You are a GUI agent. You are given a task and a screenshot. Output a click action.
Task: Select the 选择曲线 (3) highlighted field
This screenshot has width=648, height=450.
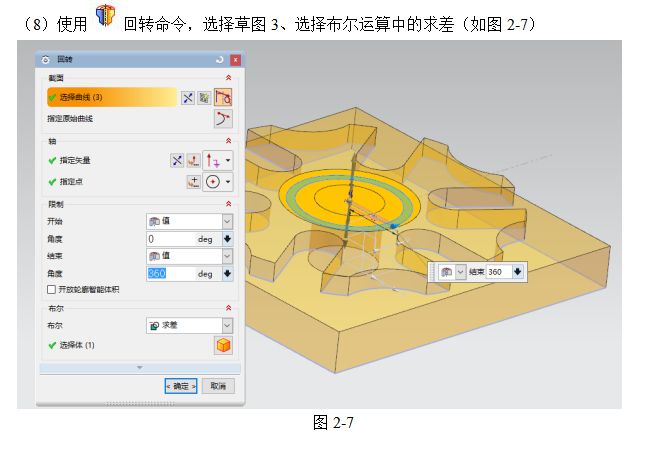112,97
